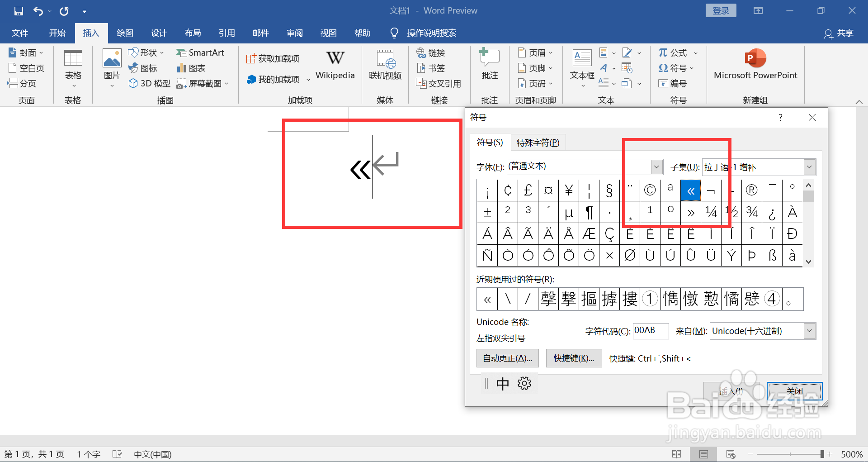Insert a 公式 equation
This screenshot has width=868, height=462.
[x=674, y=52]
